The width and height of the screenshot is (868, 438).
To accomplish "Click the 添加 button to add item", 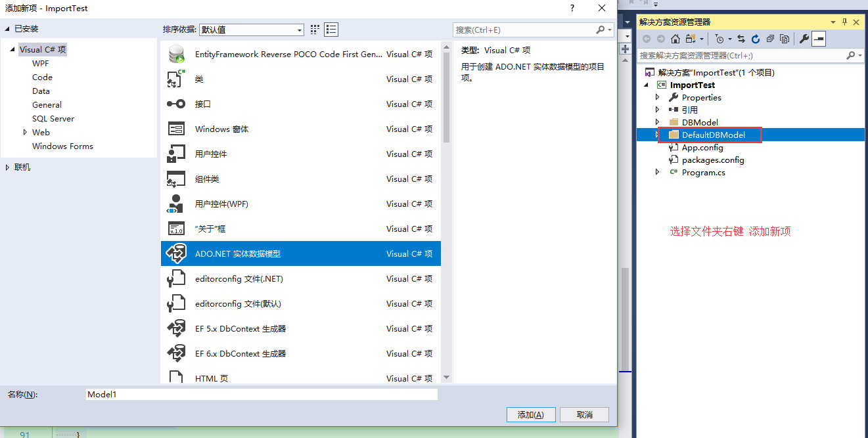I will click(530, 414).
